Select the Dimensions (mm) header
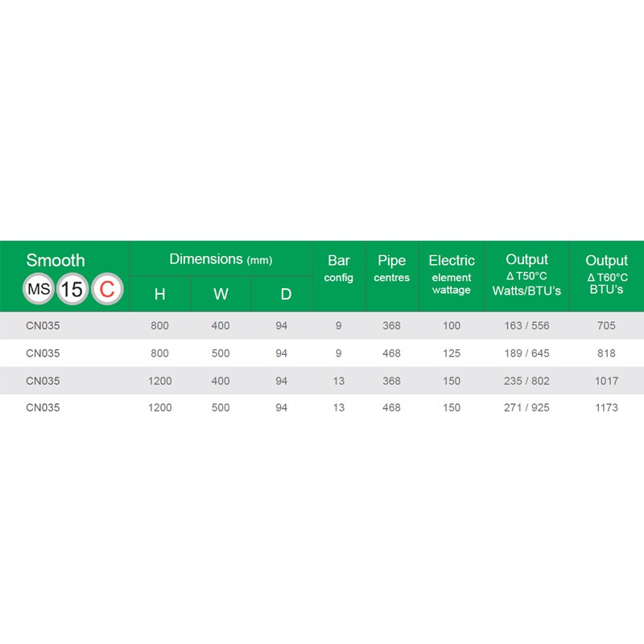The image size is (644, 644). pos(221,259)
